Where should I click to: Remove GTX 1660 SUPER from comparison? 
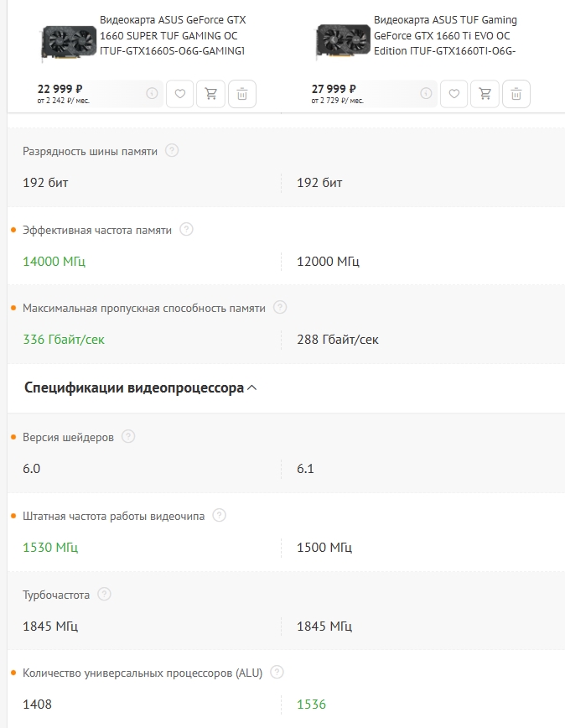coord(241,94)
